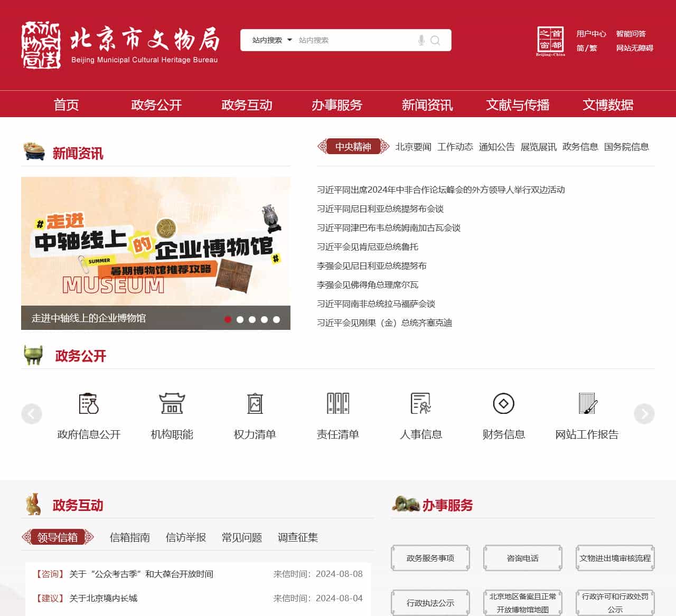Image resolution: width=676 pixels, height=616 pixels.
Task: Select the 领导信箱 tab
Action: click(58, 537)
